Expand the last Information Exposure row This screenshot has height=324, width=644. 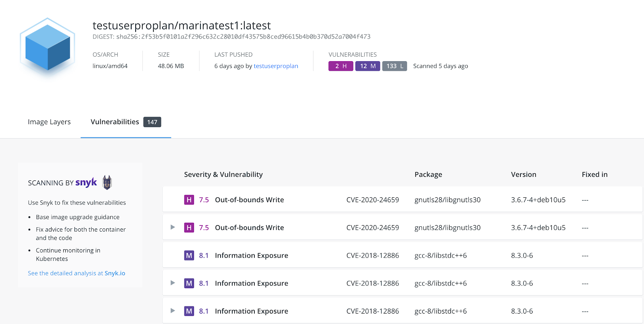pyautogui.click(x=173, y=311)
